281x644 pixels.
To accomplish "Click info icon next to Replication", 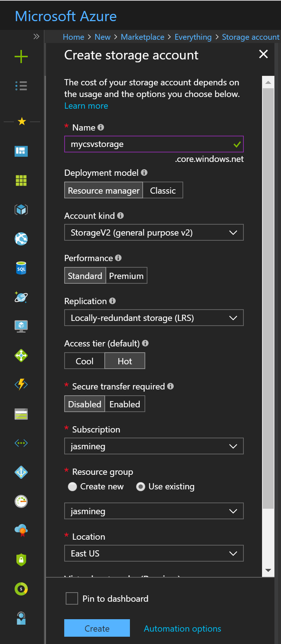I will pos(112,301).
